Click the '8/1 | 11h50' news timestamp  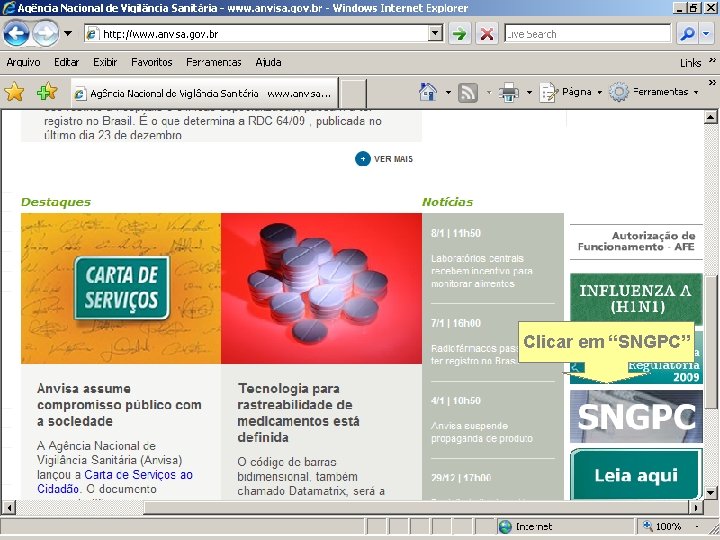pos(456,233)
